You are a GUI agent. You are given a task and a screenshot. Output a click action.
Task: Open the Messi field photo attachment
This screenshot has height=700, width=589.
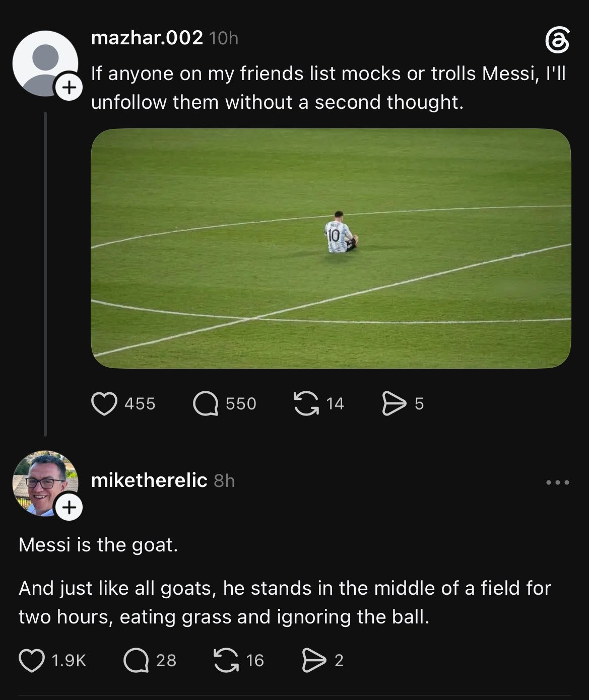(331, 248)
